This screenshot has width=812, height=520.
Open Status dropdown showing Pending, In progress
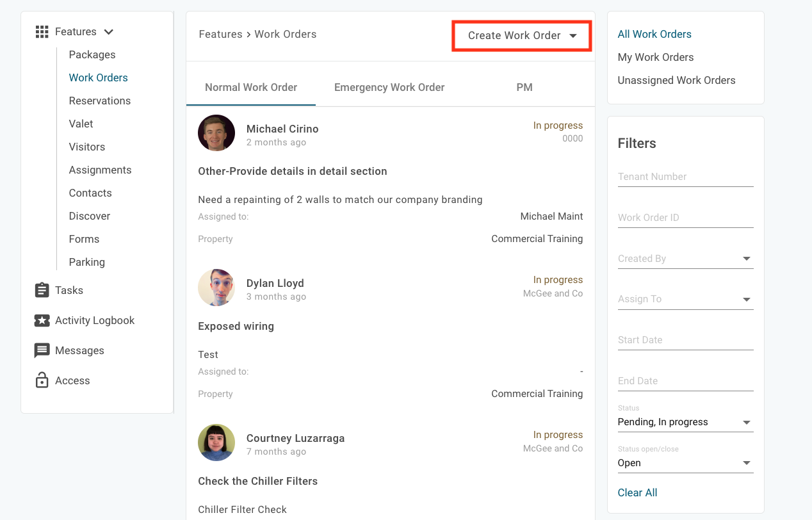685,422
